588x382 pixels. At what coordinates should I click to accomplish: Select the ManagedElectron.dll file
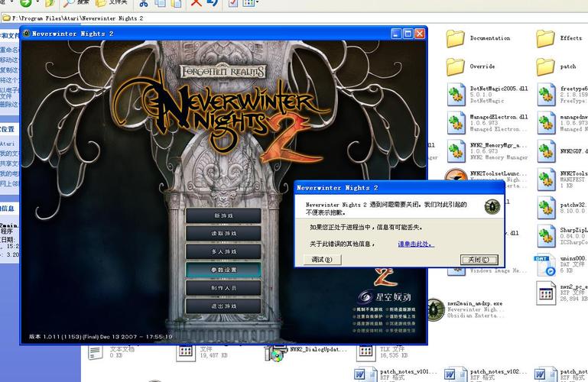click(x=488, y=123)
